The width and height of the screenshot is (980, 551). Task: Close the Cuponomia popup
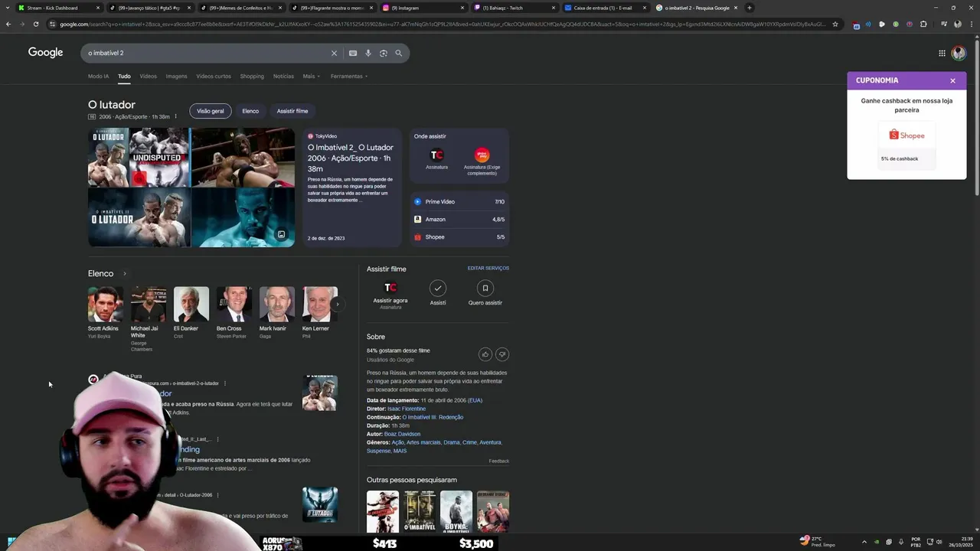click(952, 80)
